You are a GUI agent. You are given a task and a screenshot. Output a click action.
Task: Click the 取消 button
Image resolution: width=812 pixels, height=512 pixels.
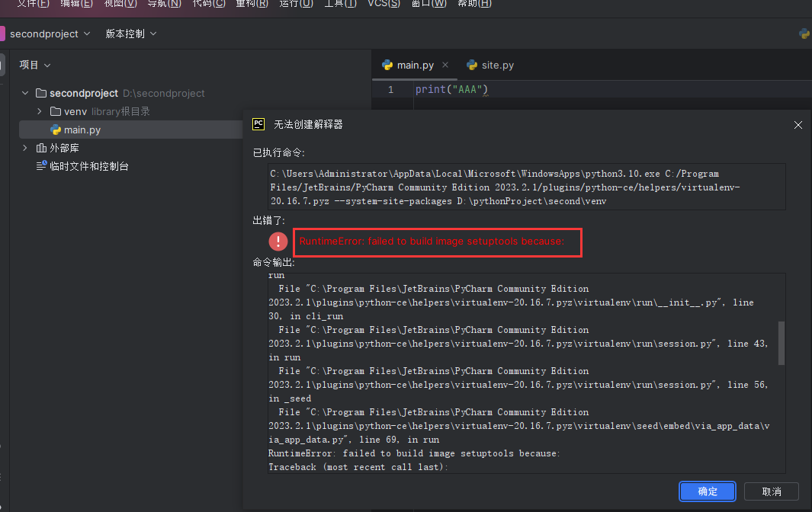point(772,491)
